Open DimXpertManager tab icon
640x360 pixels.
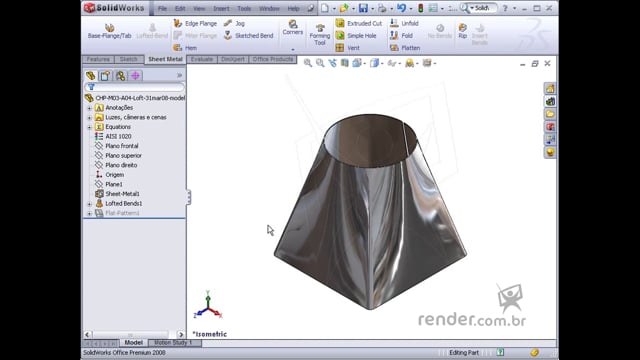[135, 76]
